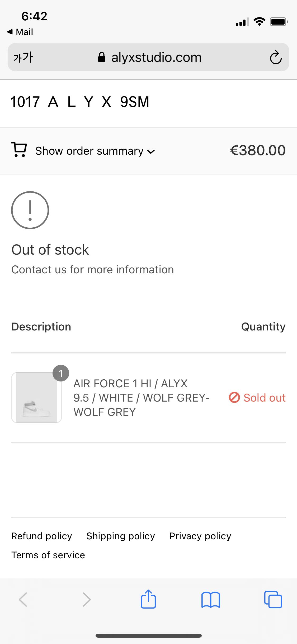Viewport: 297px width, 644px height.
Task: Return to the Mail app
Action: 20,32
